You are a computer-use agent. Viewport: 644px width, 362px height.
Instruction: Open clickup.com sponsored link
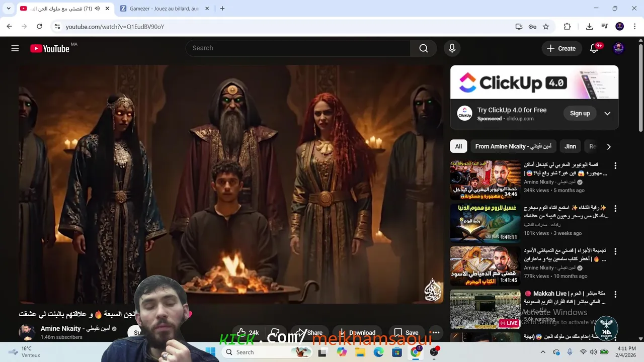[520, 119]
